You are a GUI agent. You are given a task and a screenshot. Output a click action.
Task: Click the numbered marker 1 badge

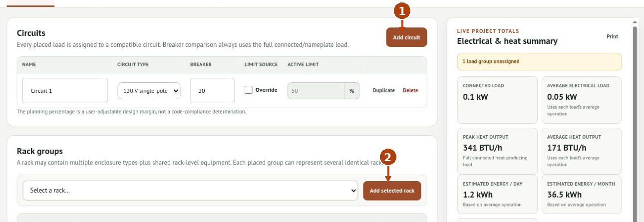[x=402, y=11]
